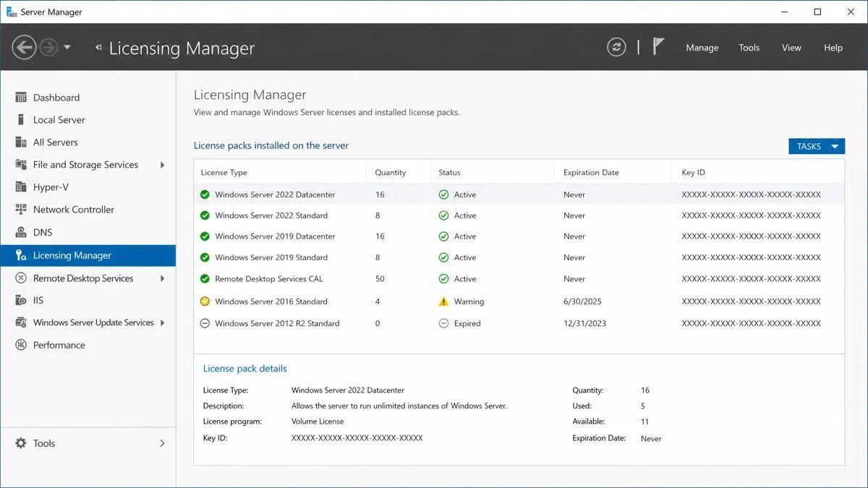Open the TASKS dropdown button
Viewport: 868px width, 488px height.
(x=817, y=146)
